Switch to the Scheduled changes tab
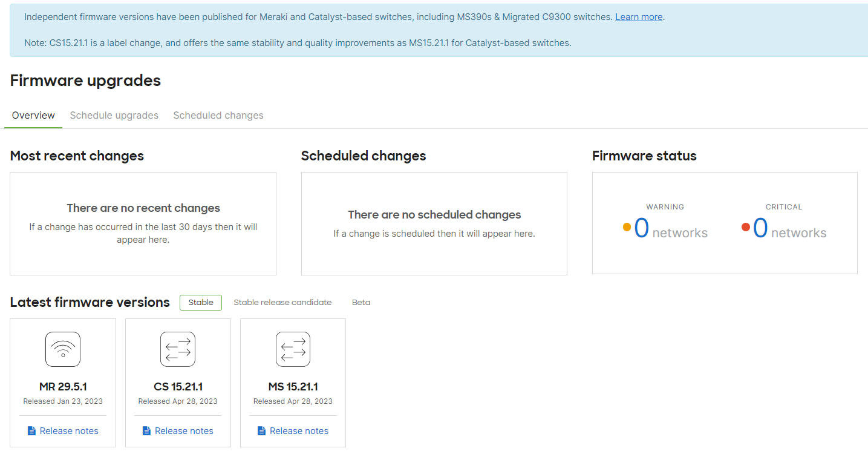The width and height of the screenshot is (868, 454). [x=218, y=116]
